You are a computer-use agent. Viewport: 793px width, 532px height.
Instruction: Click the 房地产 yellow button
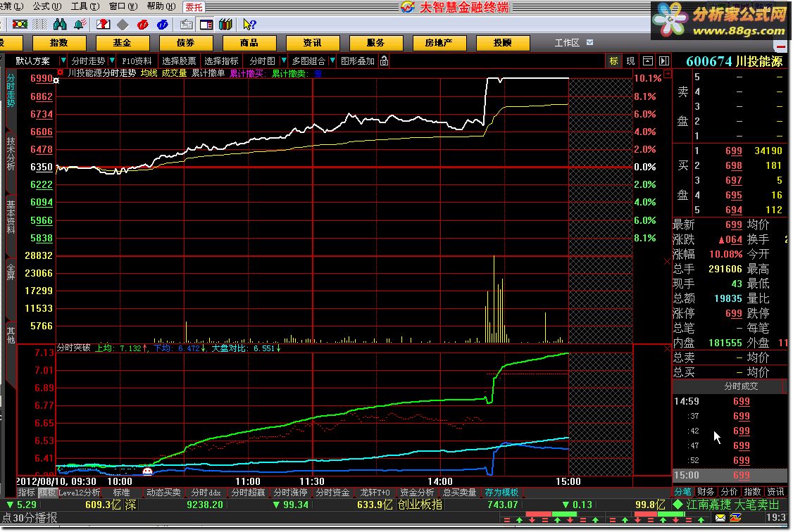(439, 43)
